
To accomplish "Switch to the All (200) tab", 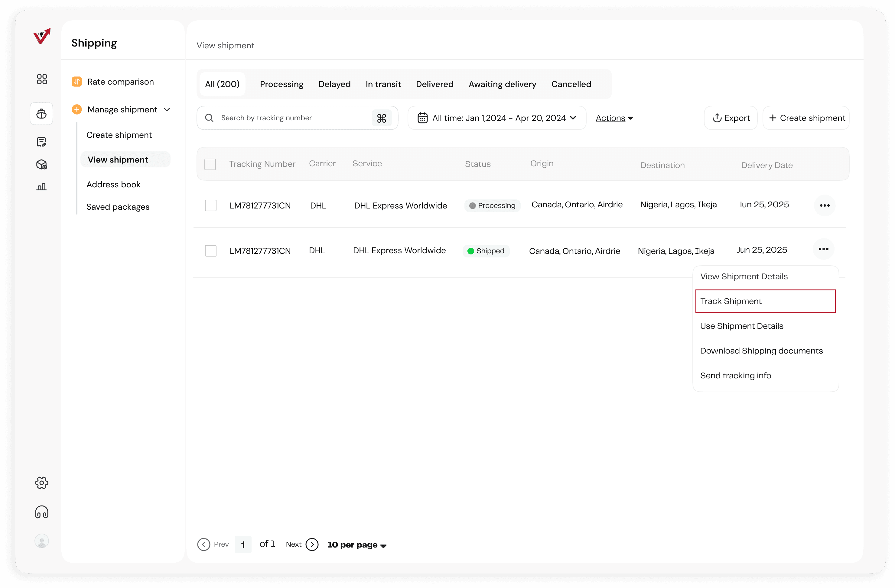I will tap(222, 84).
